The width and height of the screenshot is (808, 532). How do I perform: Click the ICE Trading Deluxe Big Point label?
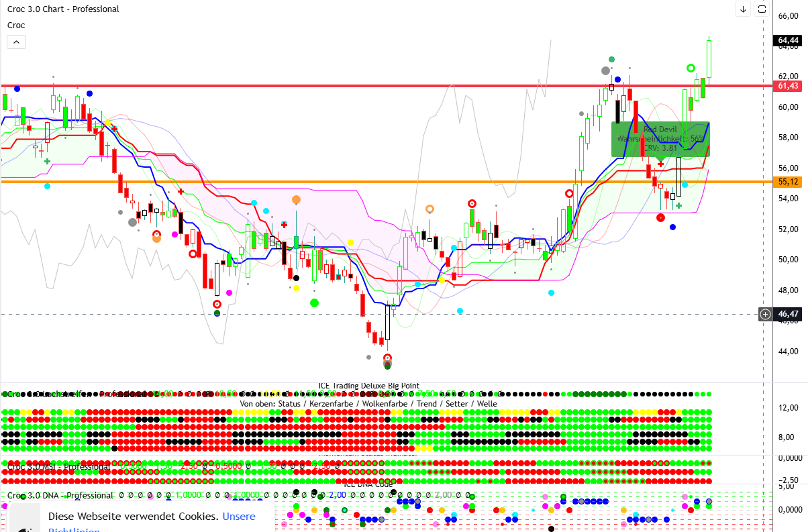click(x=369, y=386)
